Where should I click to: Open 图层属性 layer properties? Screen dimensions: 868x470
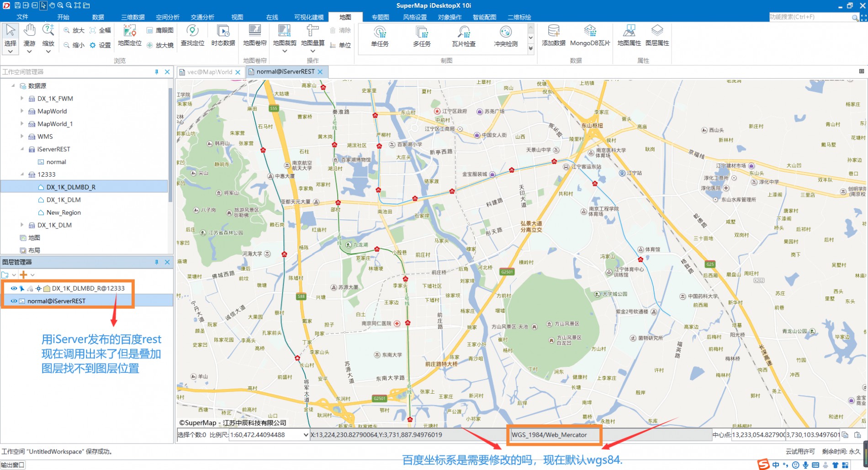point(657,36)
